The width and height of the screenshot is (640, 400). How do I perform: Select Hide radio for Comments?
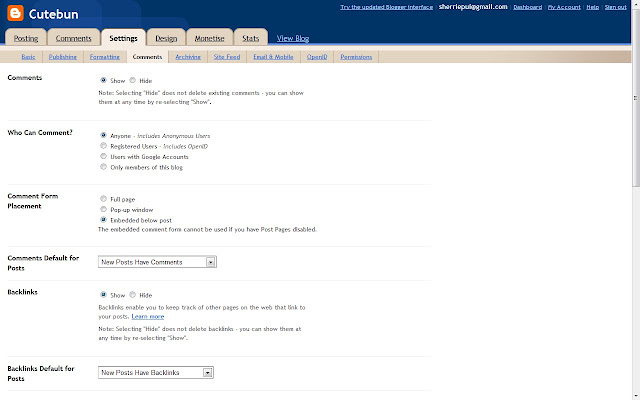click(x=132, y=80)
